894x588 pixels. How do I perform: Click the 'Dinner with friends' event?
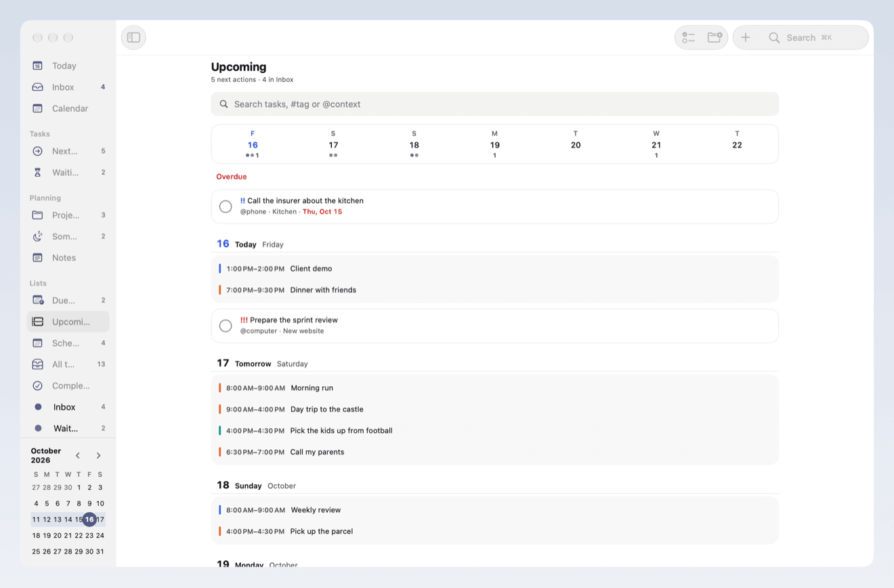click(x=494, y=290)
